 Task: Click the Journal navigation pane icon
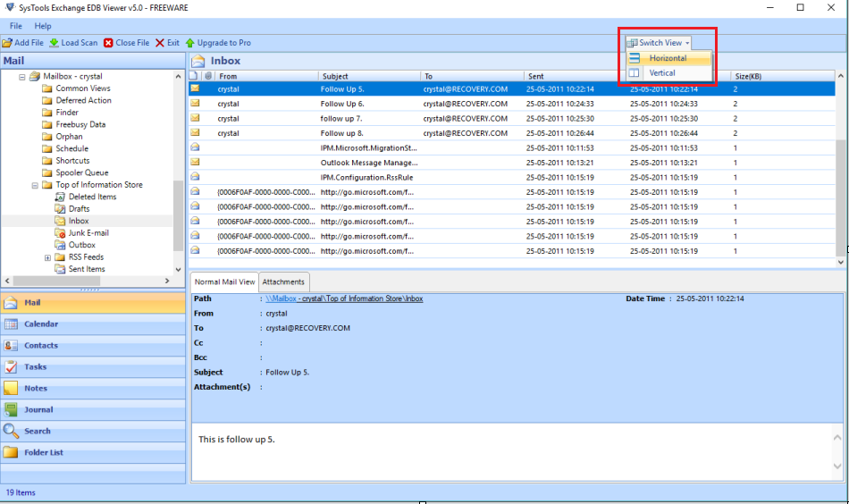tap(11, 410)
